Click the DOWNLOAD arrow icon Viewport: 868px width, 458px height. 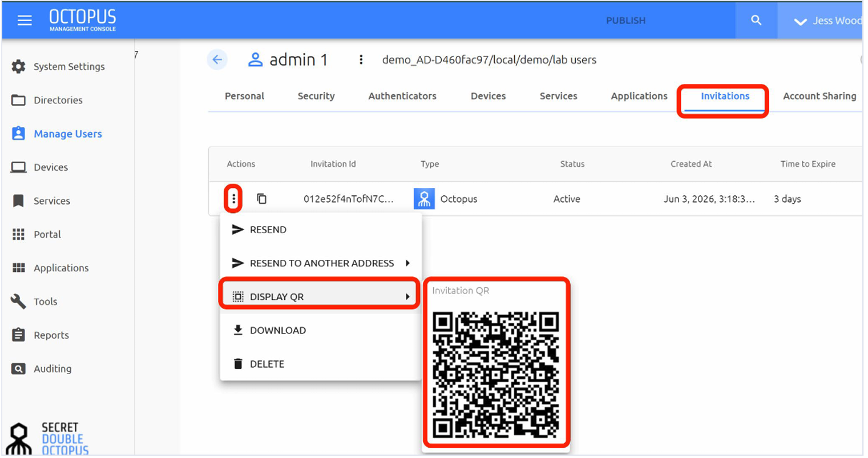(238, 330)
